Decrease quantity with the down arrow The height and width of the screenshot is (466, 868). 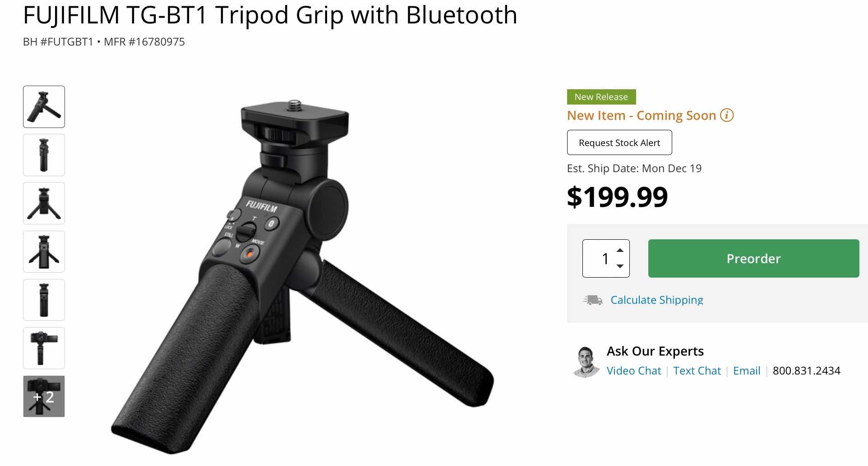620,266
